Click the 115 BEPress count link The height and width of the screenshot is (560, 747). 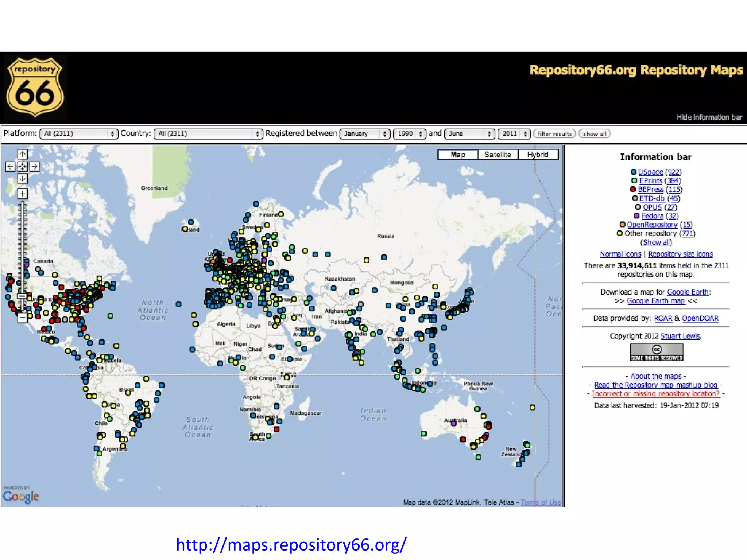[674, 190]
